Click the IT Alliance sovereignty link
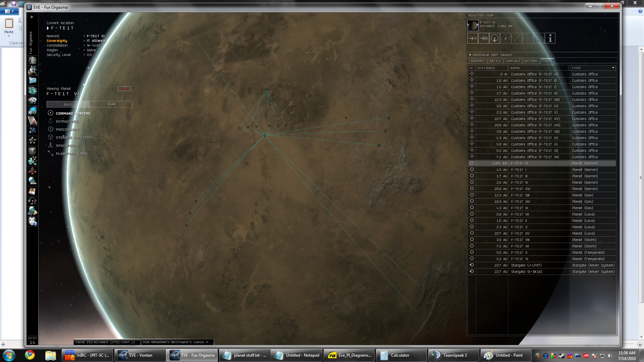 click(96, 41)
